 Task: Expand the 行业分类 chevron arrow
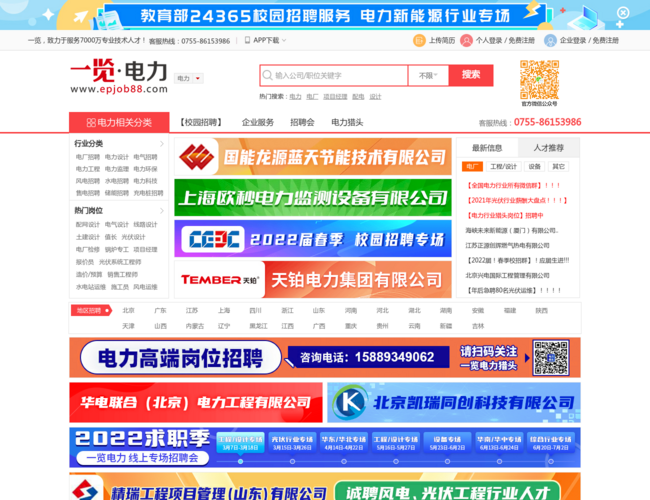click(x=162, y=143)
